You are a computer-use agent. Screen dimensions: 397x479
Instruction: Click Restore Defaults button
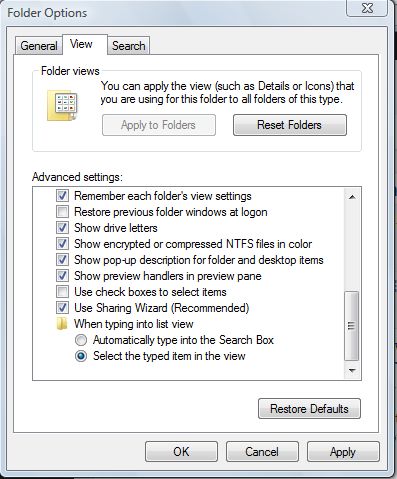(309, 409)
